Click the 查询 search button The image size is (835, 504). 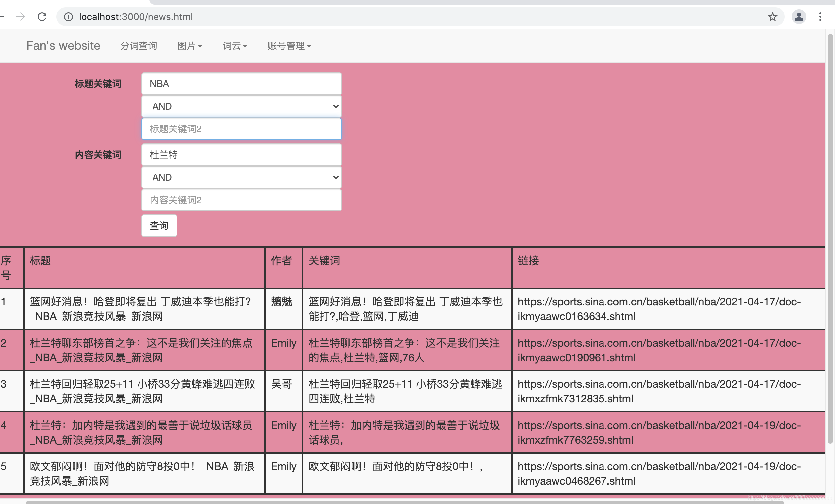click(159, 225)
